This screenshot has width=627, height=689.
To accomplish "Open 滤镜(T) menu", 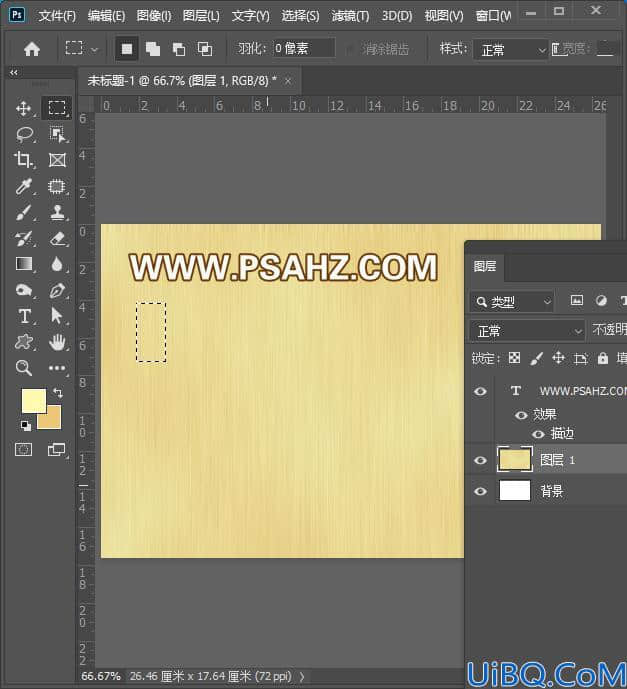I will click(x=350, y=16).
